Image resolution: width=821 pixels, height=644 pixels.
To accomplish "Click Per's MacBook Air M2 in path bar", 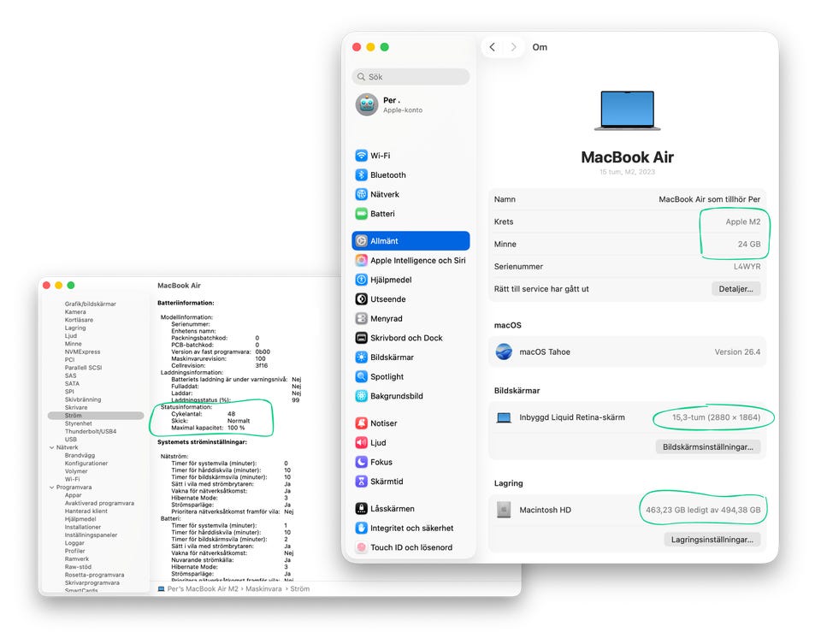I will pos(203,589).
